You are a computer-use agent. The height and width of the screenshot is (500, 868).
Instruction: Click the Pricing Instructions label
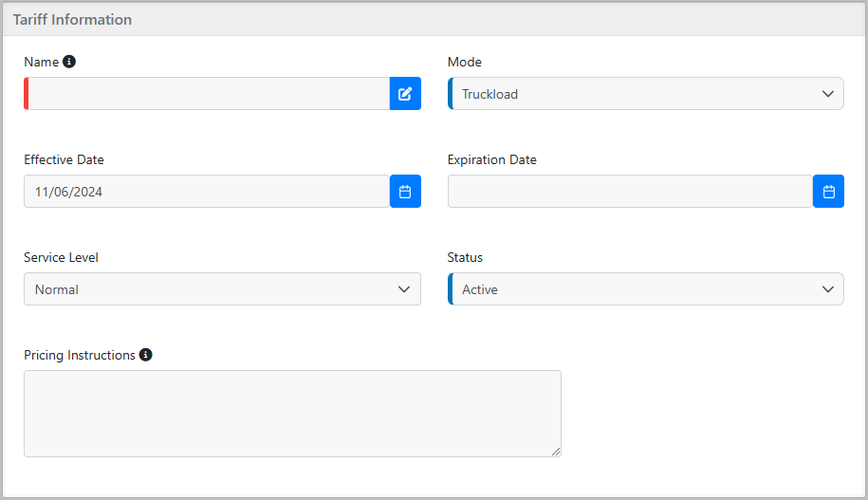[x=80, y=356]
